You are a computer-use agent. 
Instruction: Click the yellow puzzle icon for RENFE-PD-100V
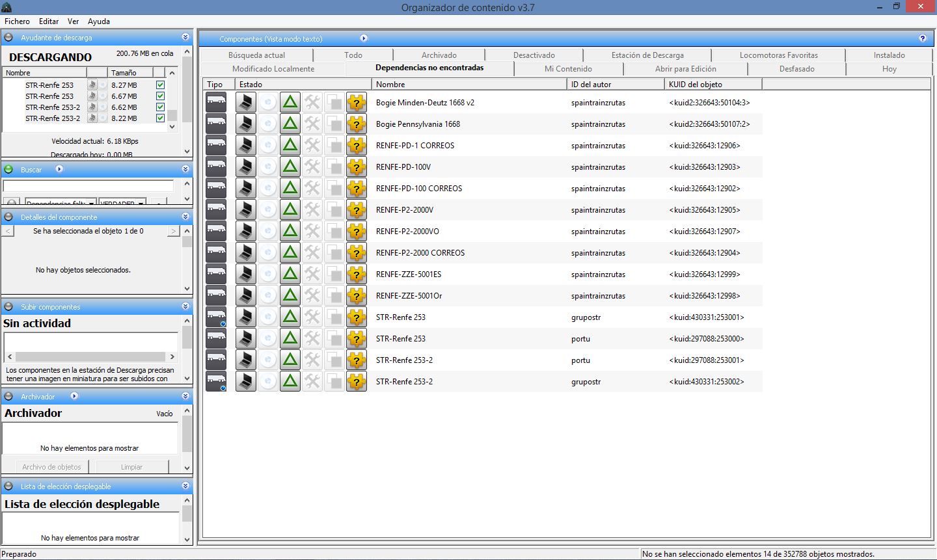356,167
